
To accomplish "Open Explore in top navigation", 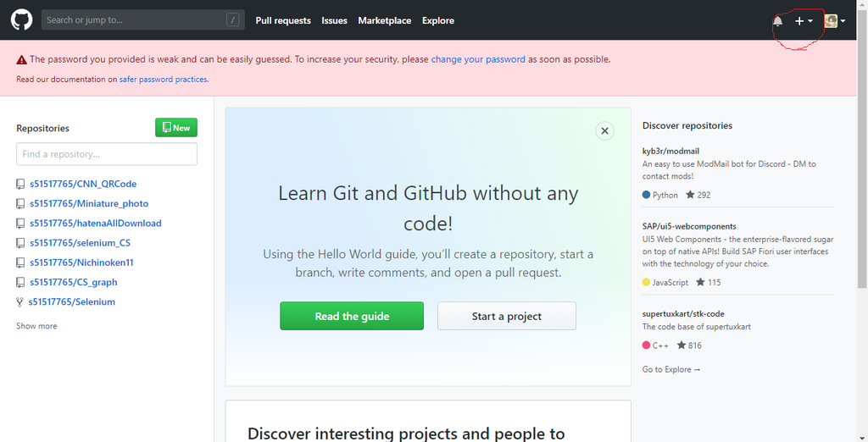I will coord(438,20).
